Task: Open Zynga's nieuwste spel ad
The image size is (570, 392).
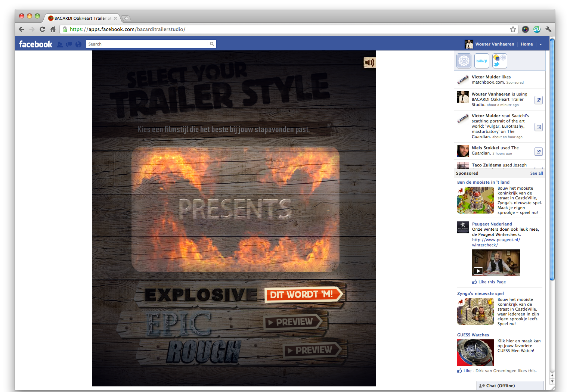Action: 480,293
